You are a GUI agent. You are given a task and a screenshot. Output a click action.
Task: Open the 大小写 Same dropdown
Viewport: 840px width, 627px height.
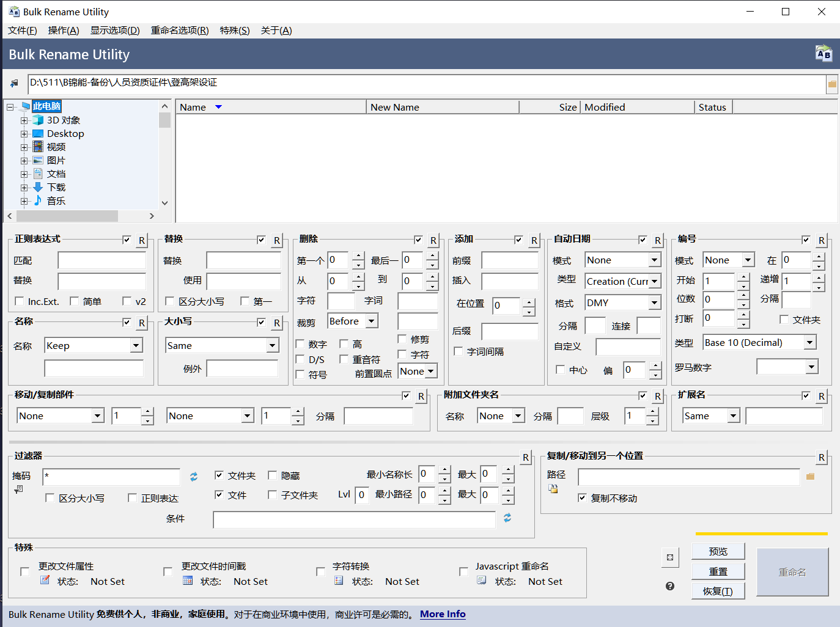(x=272, y=345)
